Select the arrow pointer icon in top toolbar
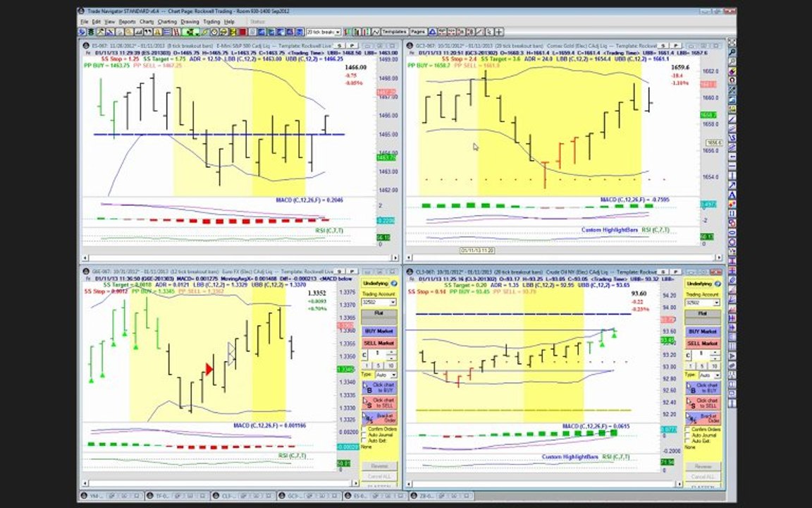The height and width of the screenshot is (508, 812). point(489,32)
